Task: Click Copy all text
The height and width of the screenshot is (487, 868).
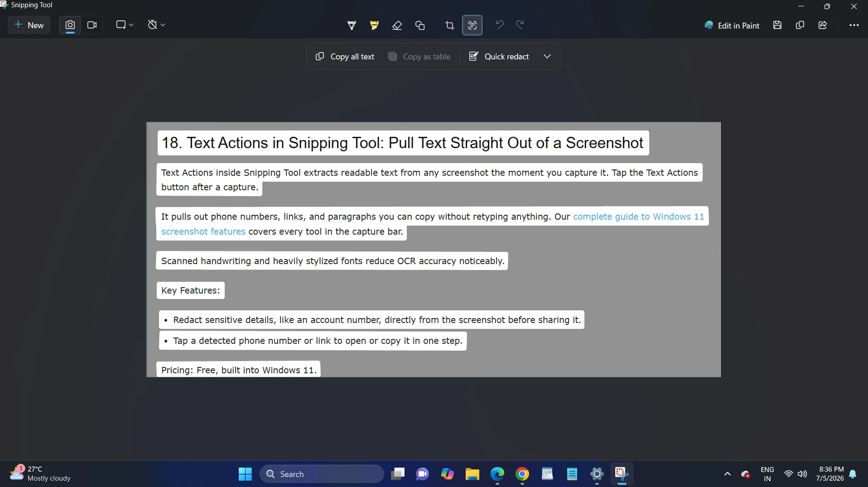Action: click(345, 56)
